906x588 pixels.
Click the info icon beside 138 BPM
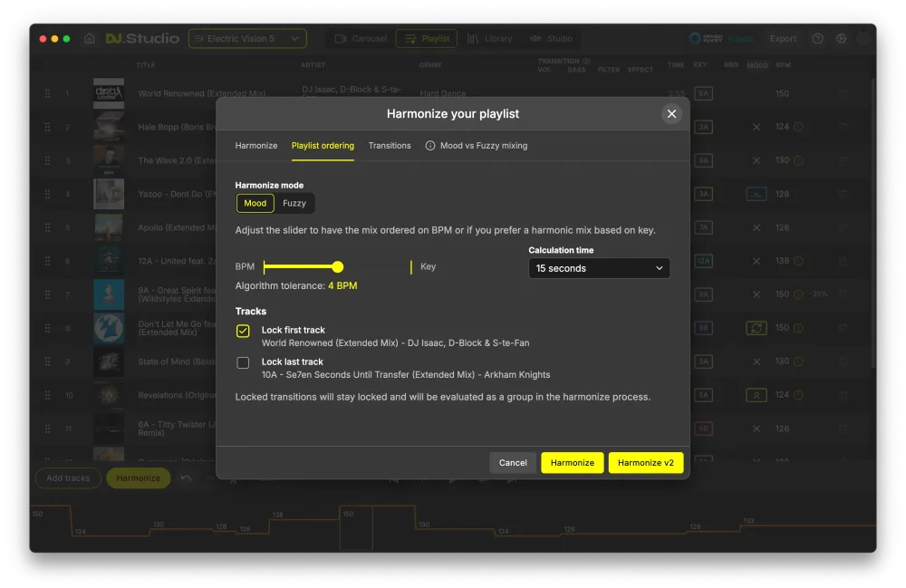798,261
